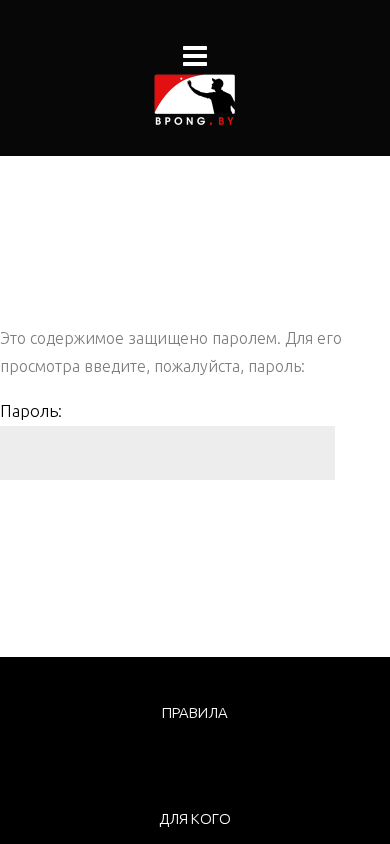The width and height of the screenshot is (390, 844).
Task: Click the words "Это содержимое защищено паролем"
Action: click(x=140, y=339)
